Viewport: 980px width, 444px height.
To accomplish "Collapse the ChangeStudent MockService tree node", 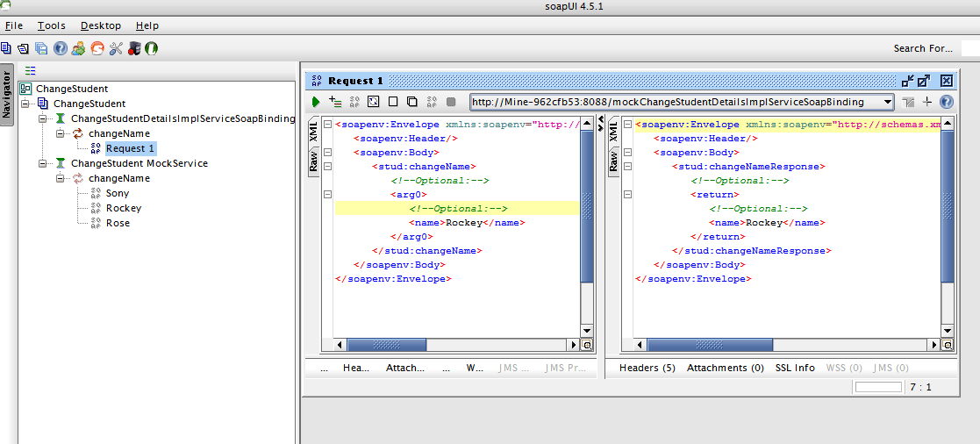I will [x=43, y=163].
